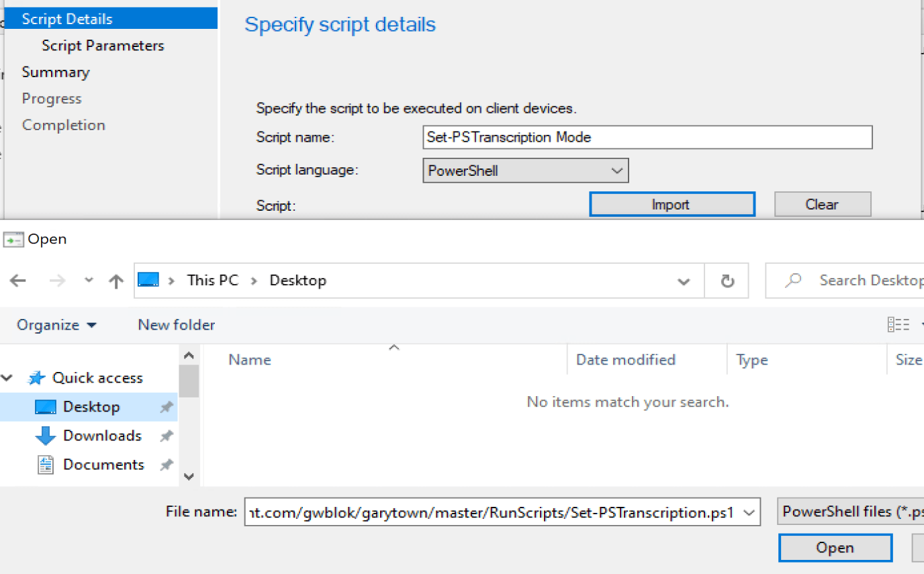Select Downloads folder in navigation pane
Screen dimensions: 924x574
pyautogui.click(x=102, y=436)
